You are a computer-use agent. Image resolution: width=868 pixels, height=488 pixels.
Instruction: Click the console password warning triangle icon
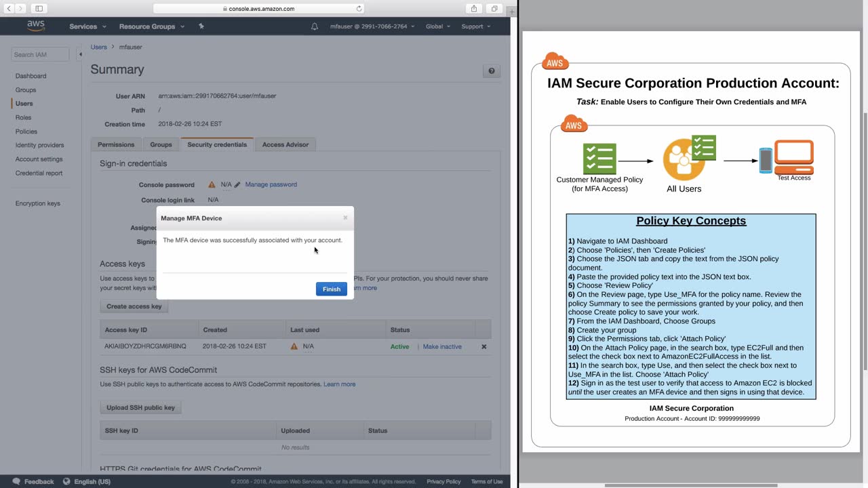click(x=212, y=184)
